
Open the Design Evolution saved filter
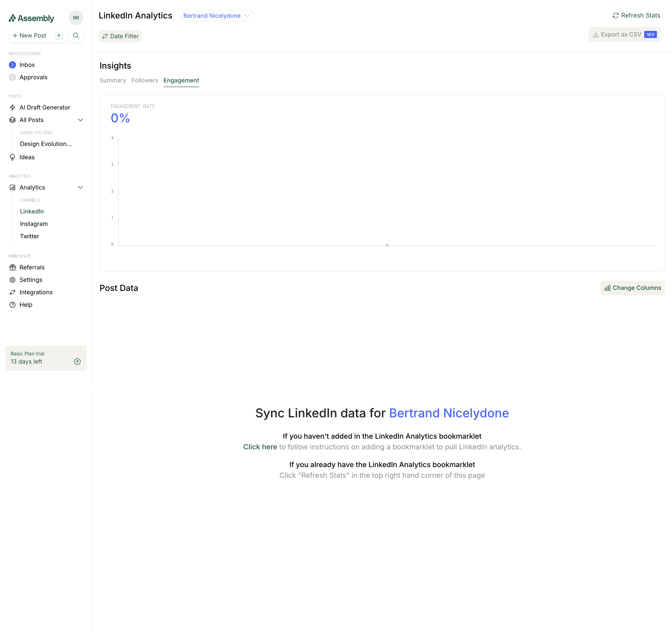46,144
